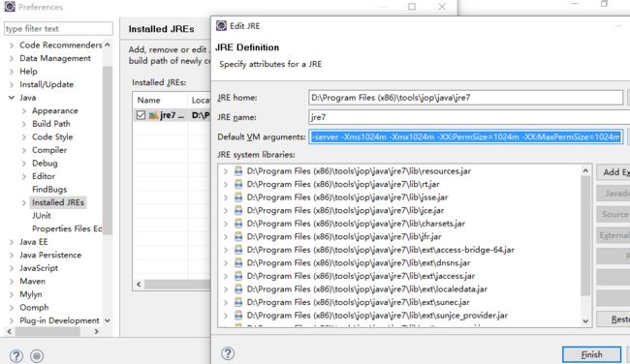Expand the Maven preferences node
The height and width of the screenshot is (364, 630).
point(12,282)
